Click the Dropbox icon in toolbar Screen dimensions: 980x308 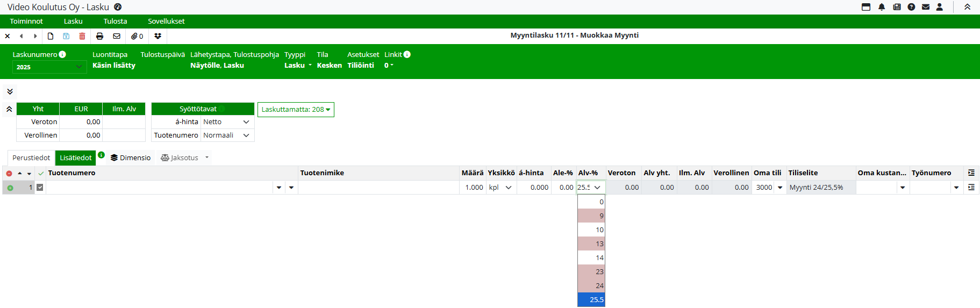[x=158, y=36]
